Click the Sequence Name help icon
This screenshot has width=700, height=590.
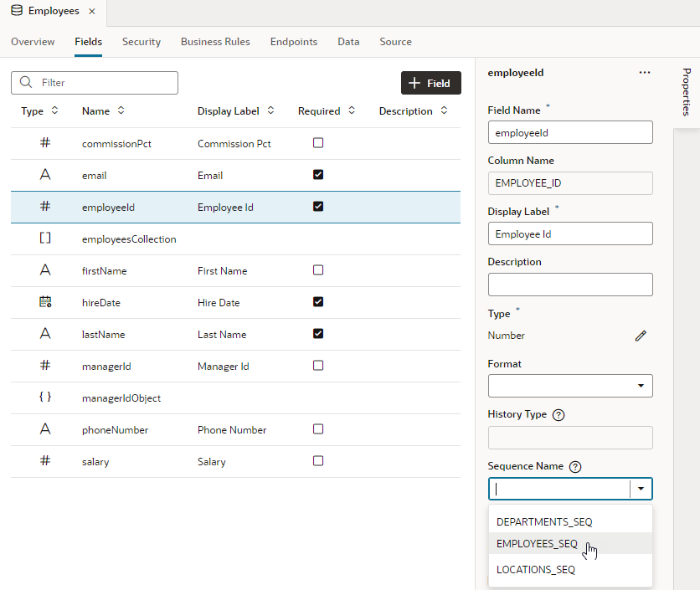(x=575, y=467)
